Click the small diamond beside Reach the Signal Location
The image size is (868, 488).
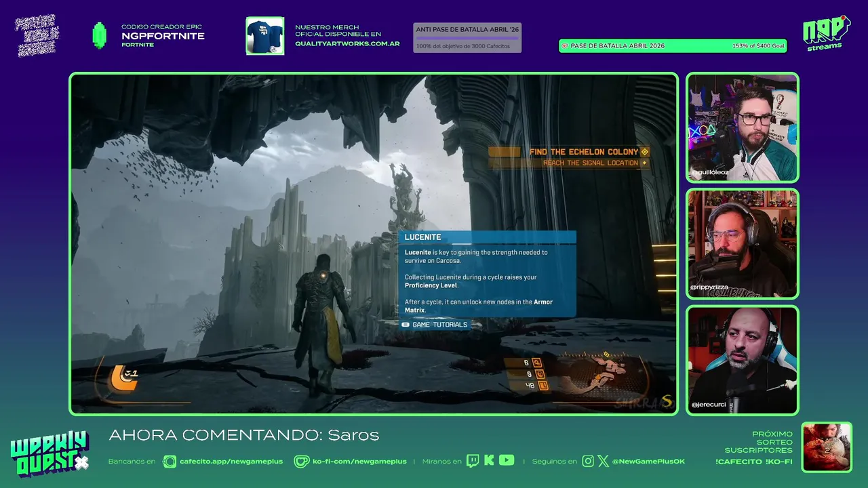(644, 163)
